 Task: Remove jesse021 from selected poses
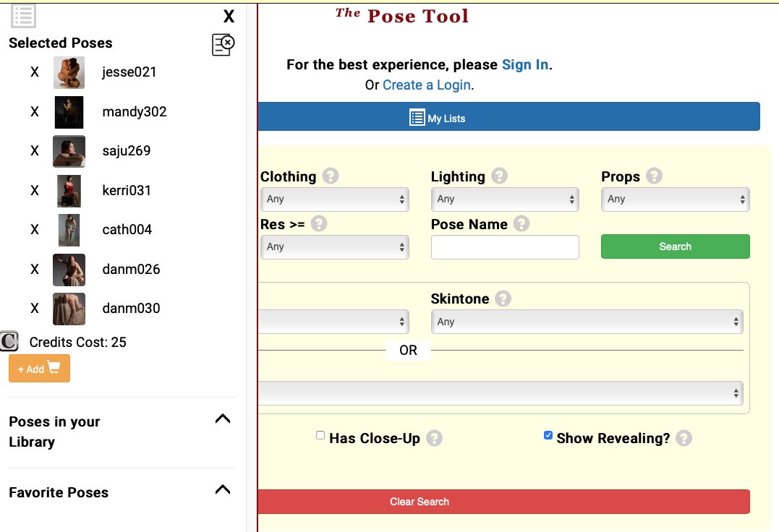(34, 72)
